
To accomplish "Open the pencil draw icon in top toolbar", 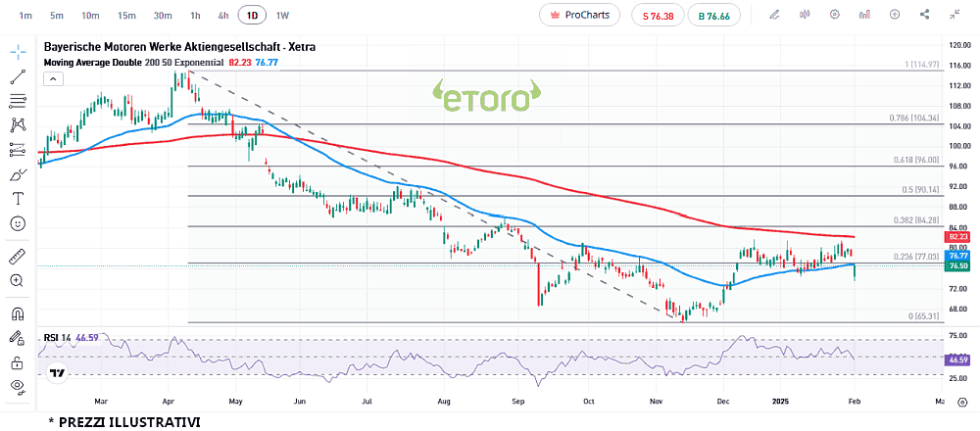I will pyautogui.click(x=774, y=15).
